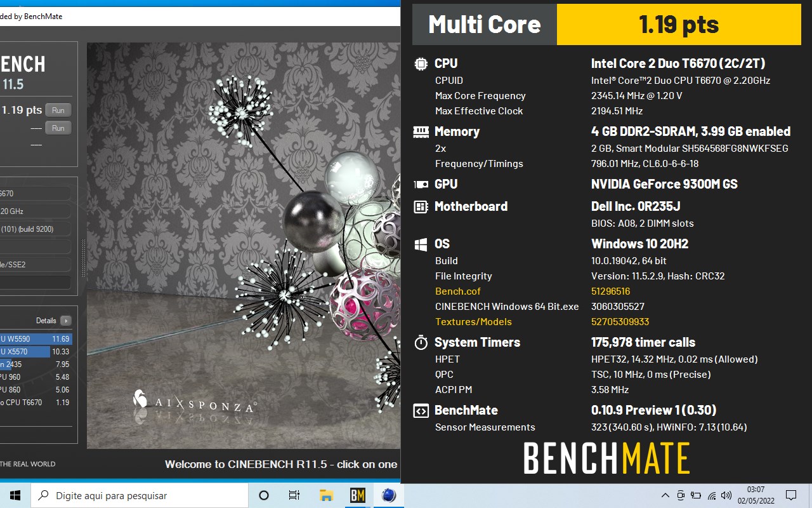Open the Windows Start menu
The image size is (812, 508).
click(15, 495)
